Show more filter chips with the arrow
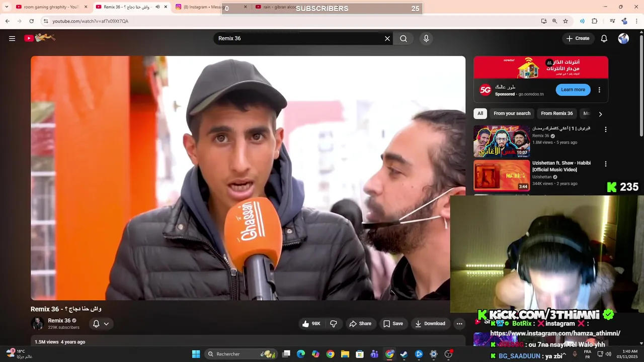The width and height of the screenshot is (644, 362). [600, 114]
